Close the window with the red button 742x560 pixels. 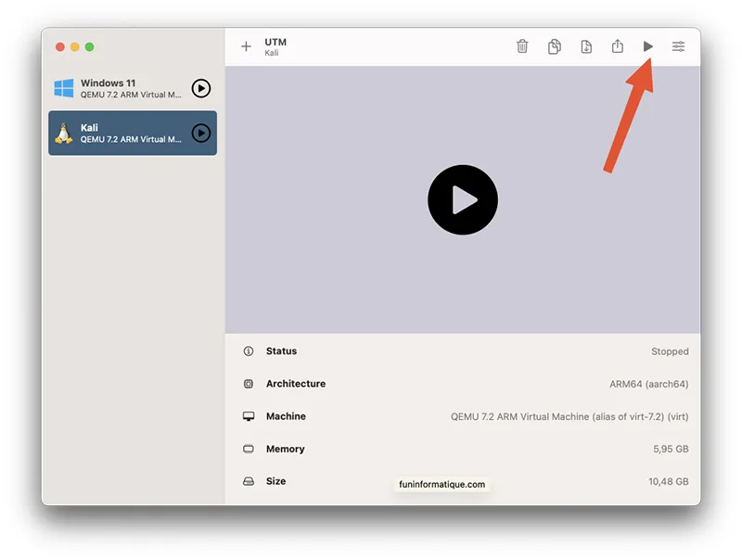(60, 47)
